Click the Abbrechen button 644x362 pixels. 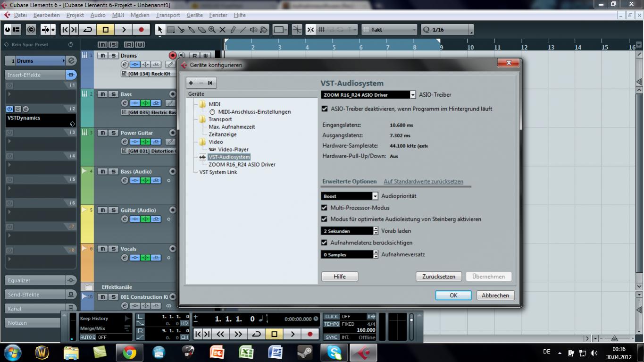tap(495, 295)
